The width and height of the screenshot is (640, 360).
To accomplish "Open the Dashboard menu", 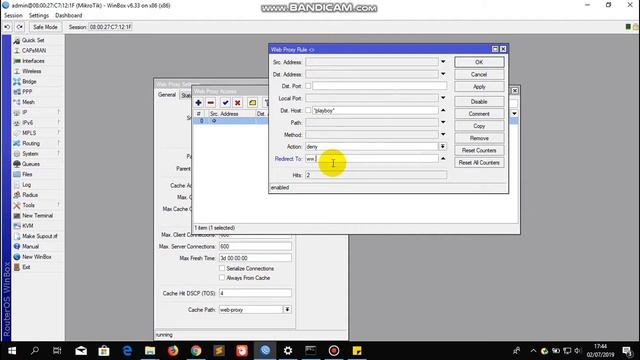I will (69, 16).
